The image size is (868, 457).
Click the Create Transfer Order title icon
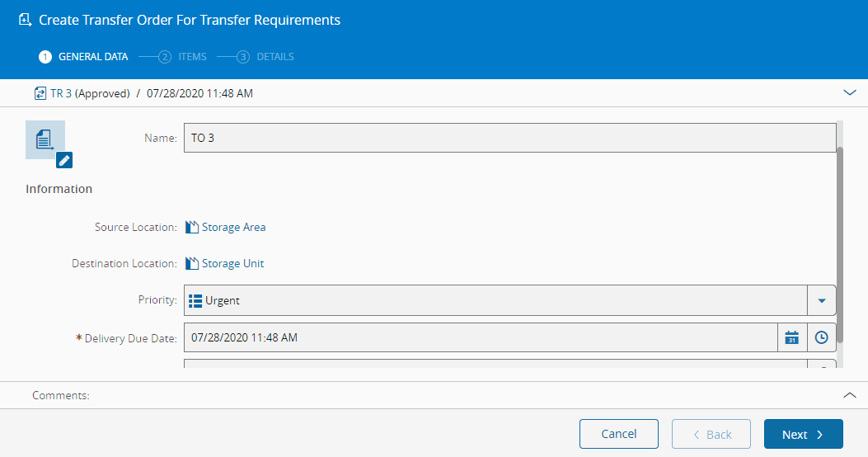click(x=25, y=20)
